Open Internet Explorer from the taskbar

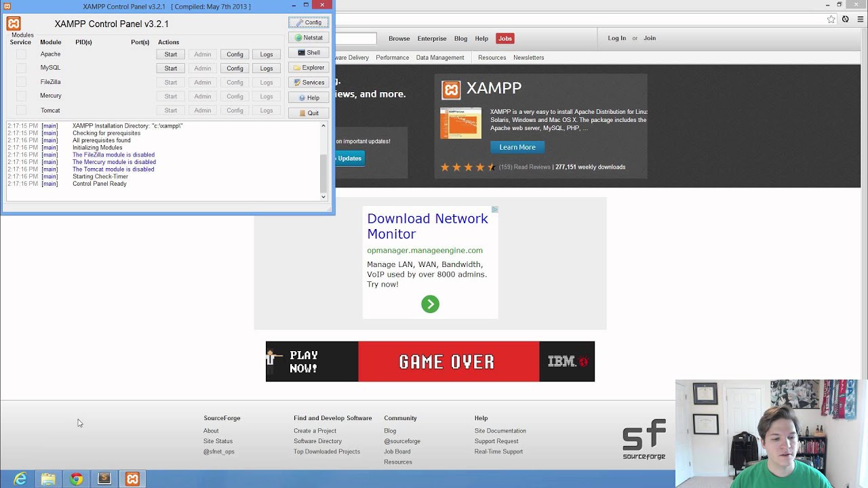[20, 479]
